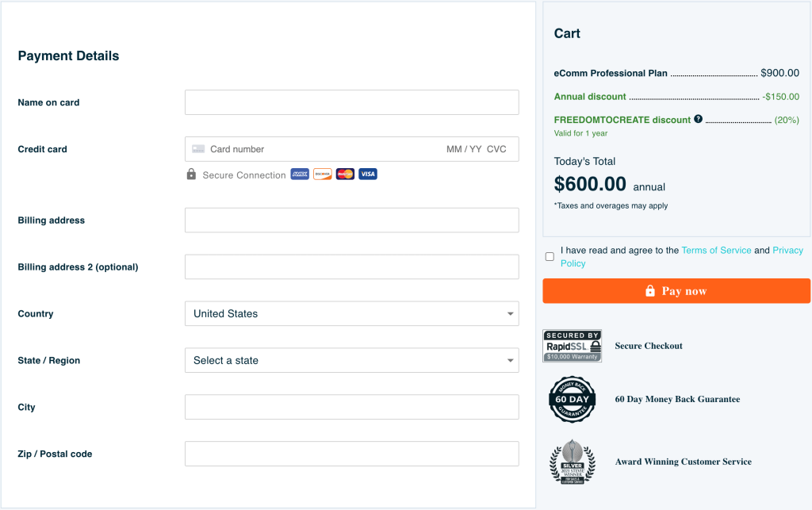Open the Terms of Service link
Image resolution: width=812 pixels, height=510 pixels.
coord(716,250)
